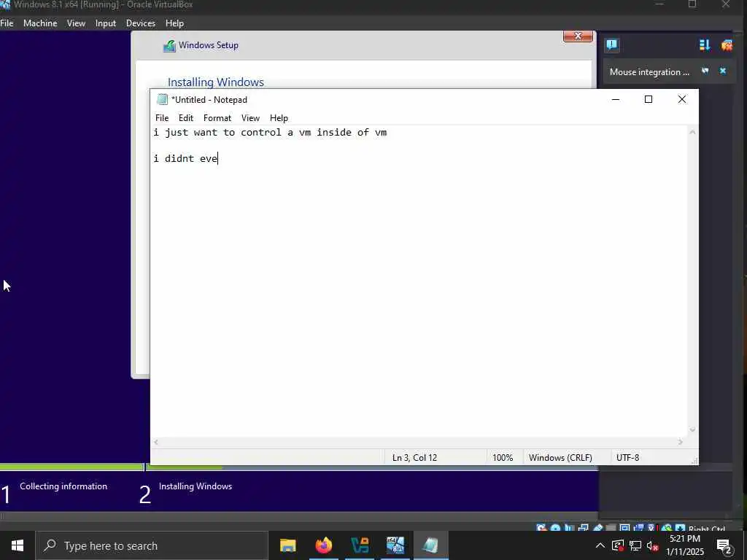
Task: Click the text 'i didnt eve' in Notepad
Action: [185, 158]
